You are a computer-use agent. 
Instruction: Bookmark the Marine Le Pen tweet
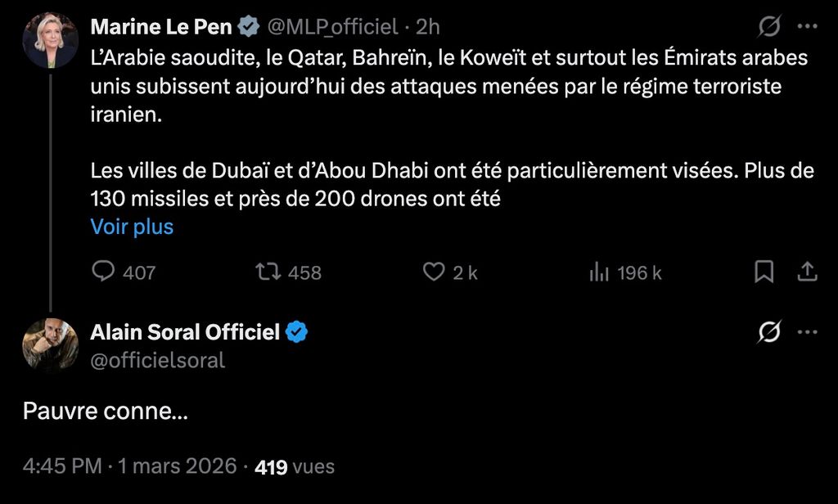pyautogui.click(x=764, y=272)
